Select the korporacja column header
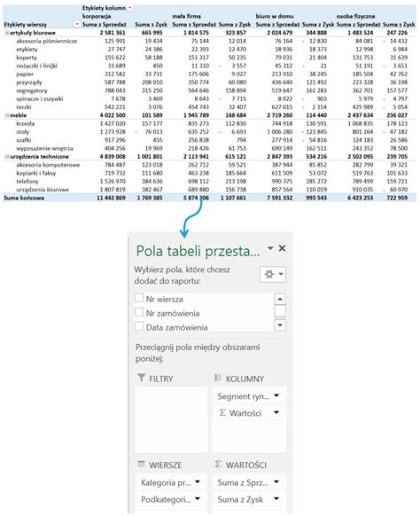The width and height of the screenshot is (420, 516). point(97,16)
